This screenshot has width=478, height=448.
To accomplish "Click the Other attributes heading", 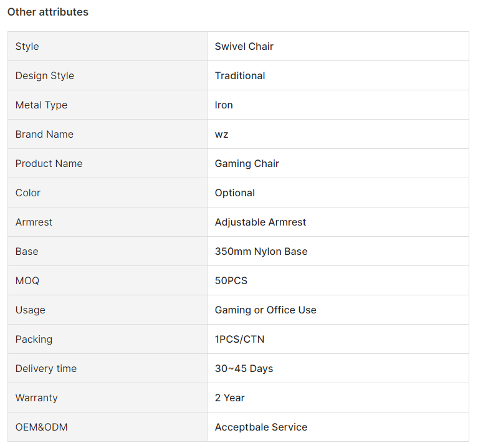I will (48, 12).
